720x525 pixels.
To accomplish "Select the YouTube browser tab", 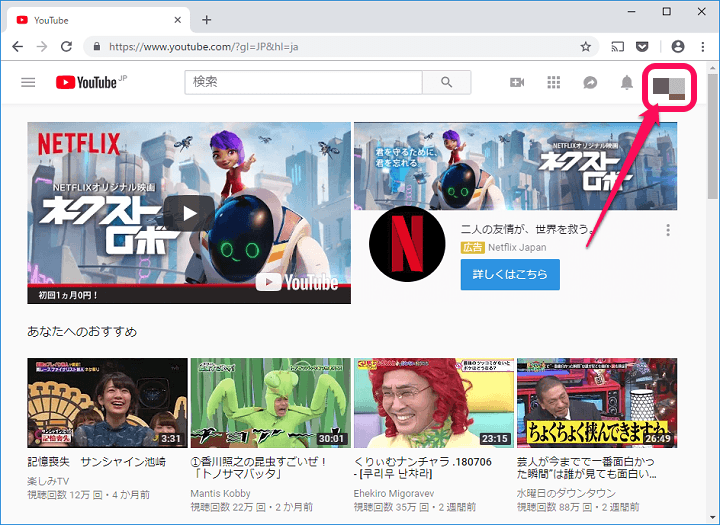I will (x=96, y=20).
